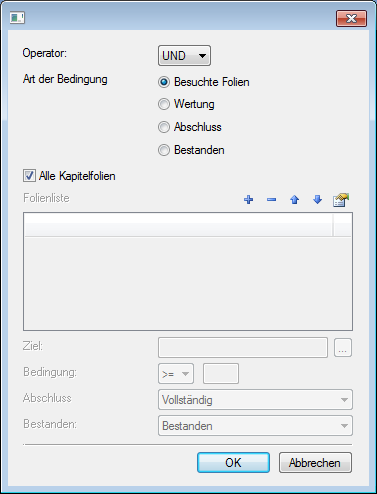Image resolution: width=377 pixels, height=494 pixels.
Task: Move slide up with blue up arrow
Action: pos(294,200)
